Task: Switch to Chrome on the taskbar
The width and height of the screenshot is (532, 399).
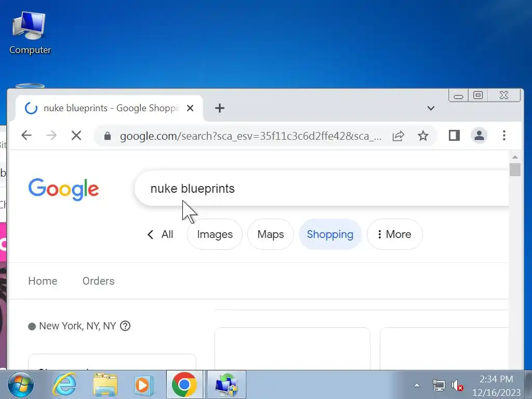Action: click(x=184, y=385)
